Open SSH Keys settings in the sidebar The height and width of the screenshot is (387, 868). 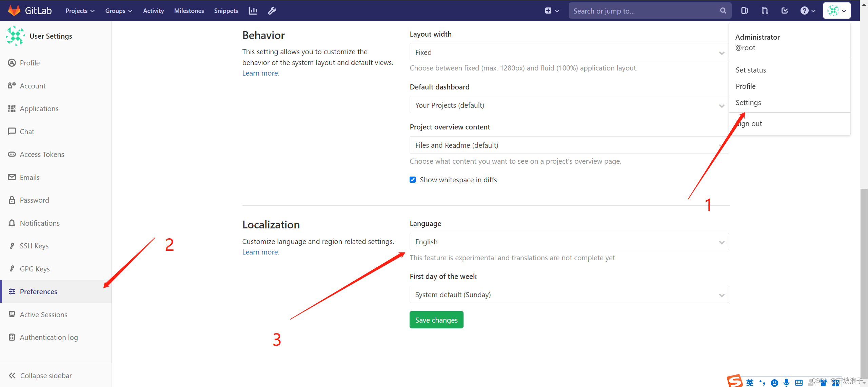[x=34, y=245]
